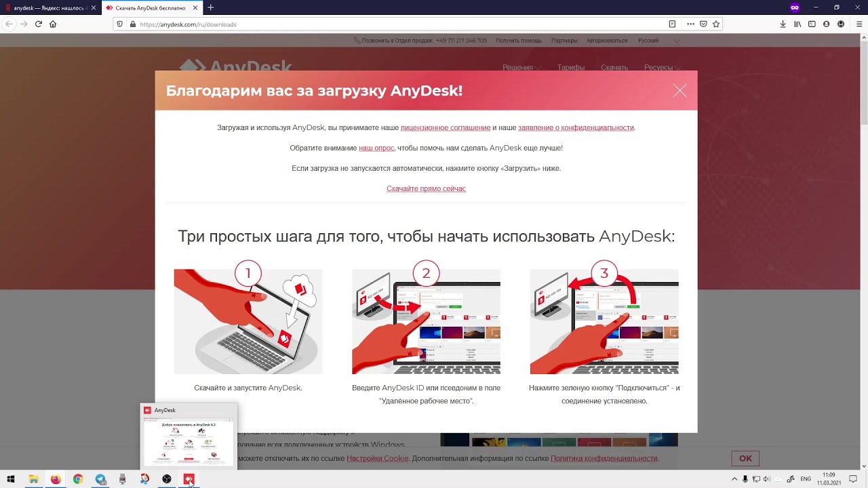
Task: Click the AnyDesk logo in the header
Action: pos(235,66)
